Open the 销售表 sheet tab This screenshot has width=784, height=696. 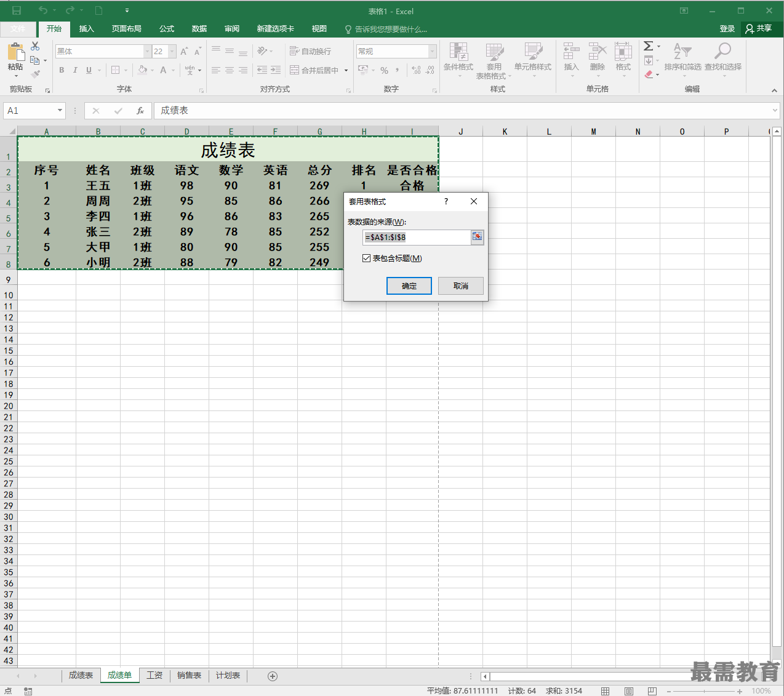189,676
